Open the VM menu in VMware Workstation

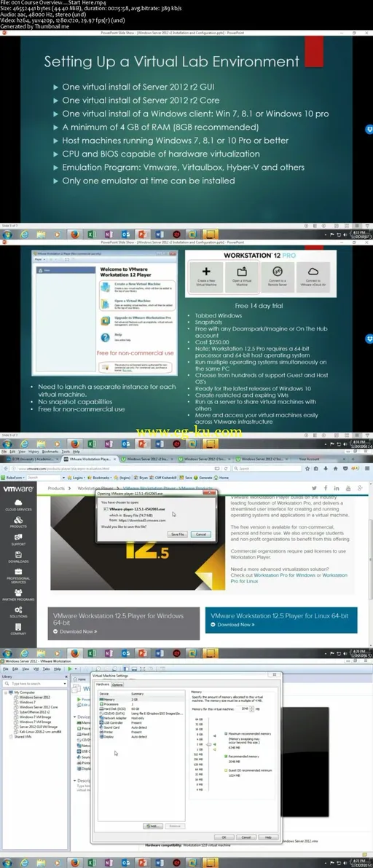coord(36,668)
